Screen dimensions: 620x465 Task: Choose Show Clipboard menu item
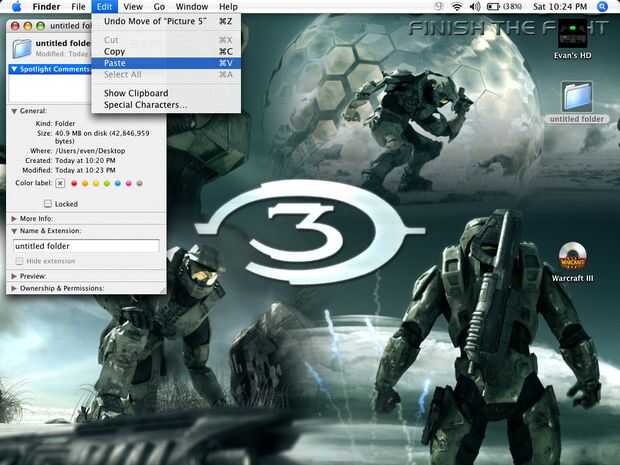166,93
